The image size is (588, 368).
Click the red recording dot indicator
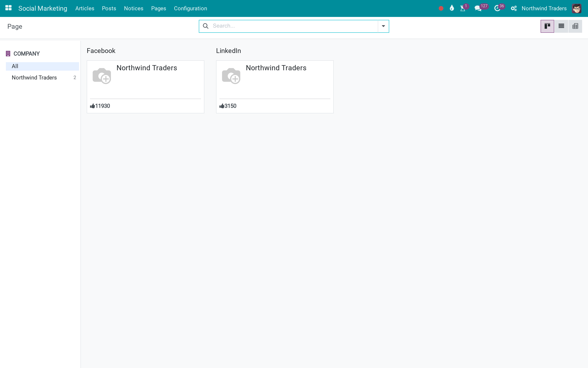pos(441,8)
